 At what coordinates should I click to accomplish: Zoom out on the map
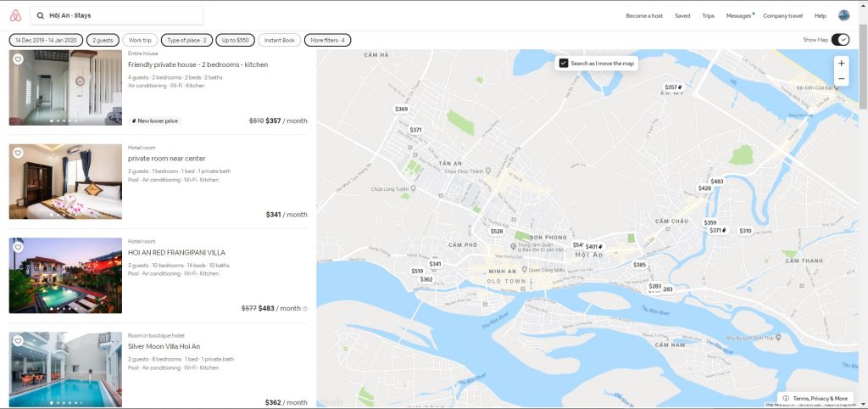(x=841, y=79)
